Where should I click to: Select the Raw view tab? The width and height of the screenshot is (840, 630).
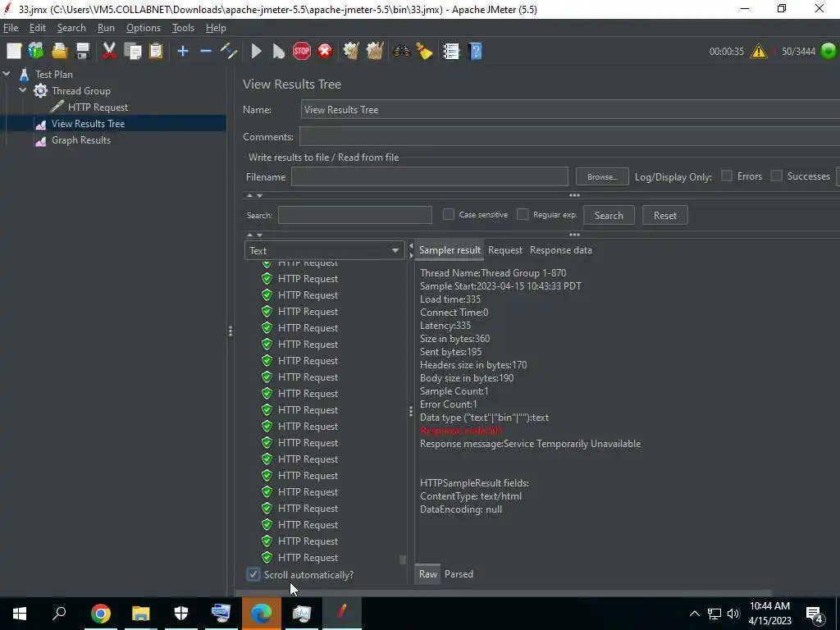click(x=428, y=573)
